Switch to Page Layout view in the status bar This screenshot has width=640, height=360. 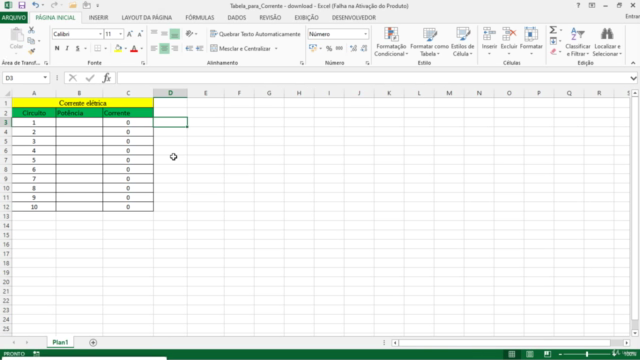point(529,354)
